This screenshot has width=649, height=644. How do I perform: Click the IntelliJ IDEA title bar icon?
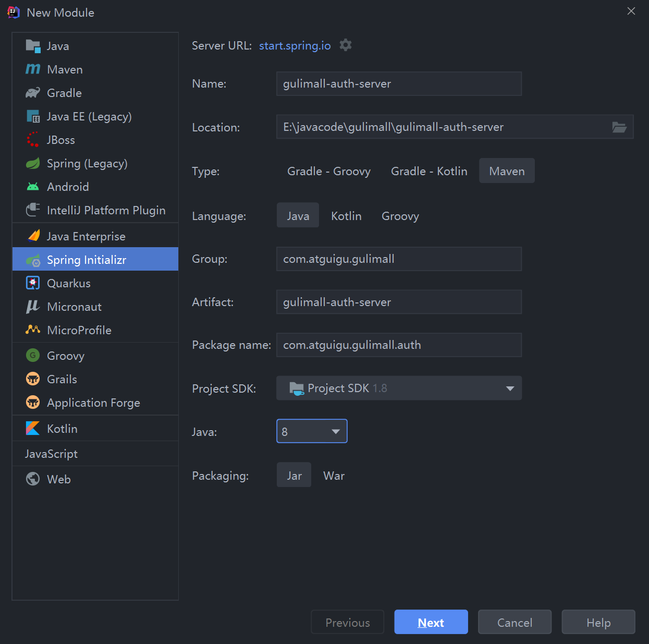point(14,13)
